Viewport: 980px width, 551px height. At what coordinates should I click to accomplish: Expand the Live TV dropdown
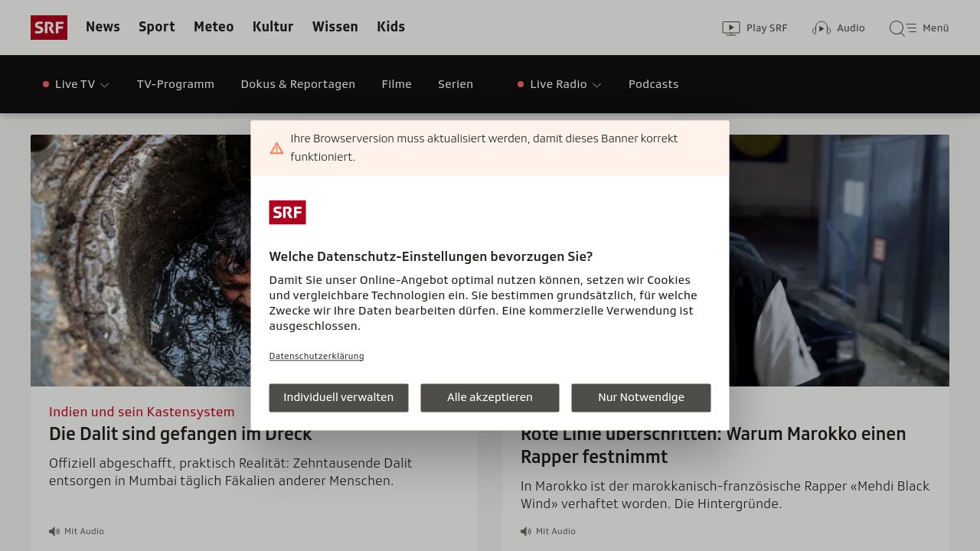pyautogui.click(x=77, y=84)
